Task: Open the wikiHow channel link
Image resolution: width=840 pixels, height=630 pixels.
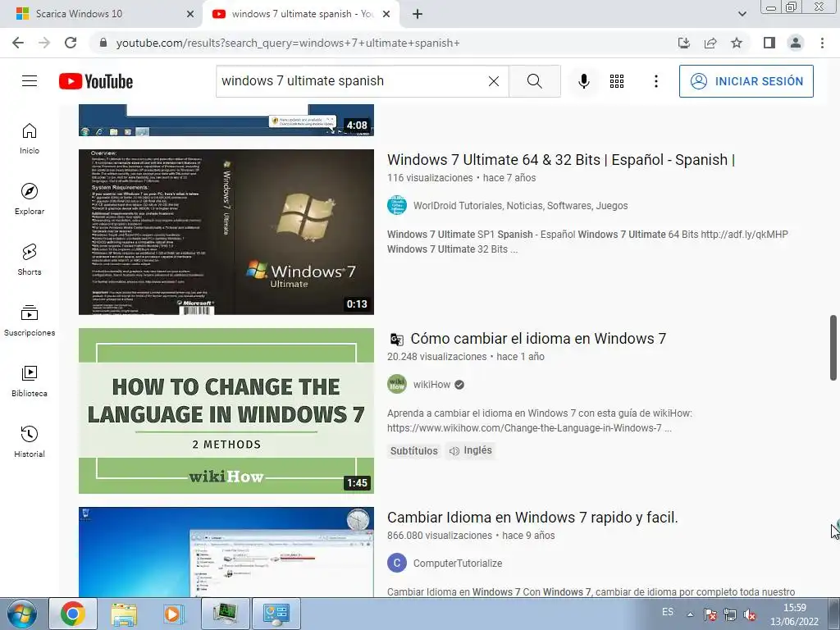Action: (431, 385)
